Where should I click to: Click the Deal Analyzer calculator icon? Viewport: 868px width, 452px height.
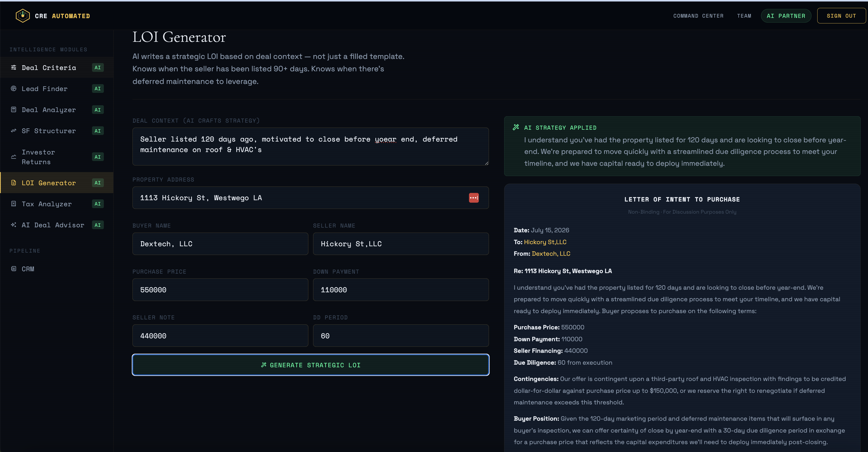point(13,110)
